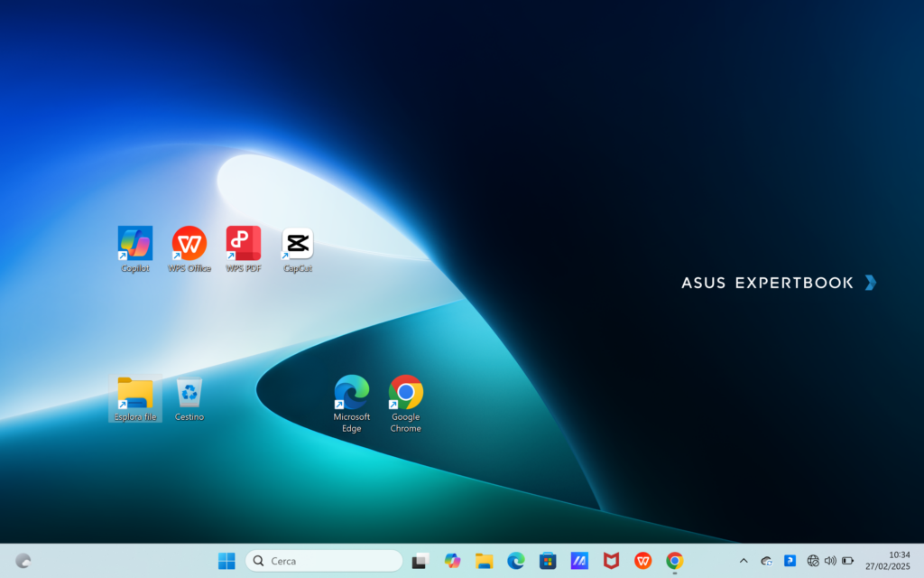Screen dimensions: 924x578
Task: Click the CapCut desktop icon
Action: 298,244
